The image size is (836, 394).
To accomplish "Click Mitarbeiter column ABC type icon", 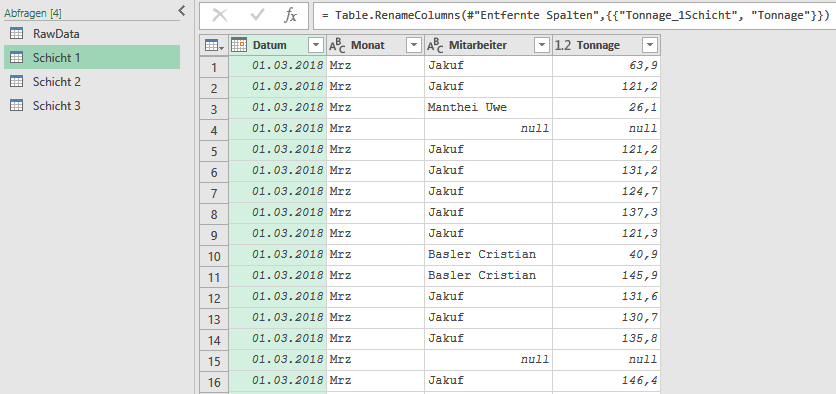I will pyautogui.click(x=435, y=46).
